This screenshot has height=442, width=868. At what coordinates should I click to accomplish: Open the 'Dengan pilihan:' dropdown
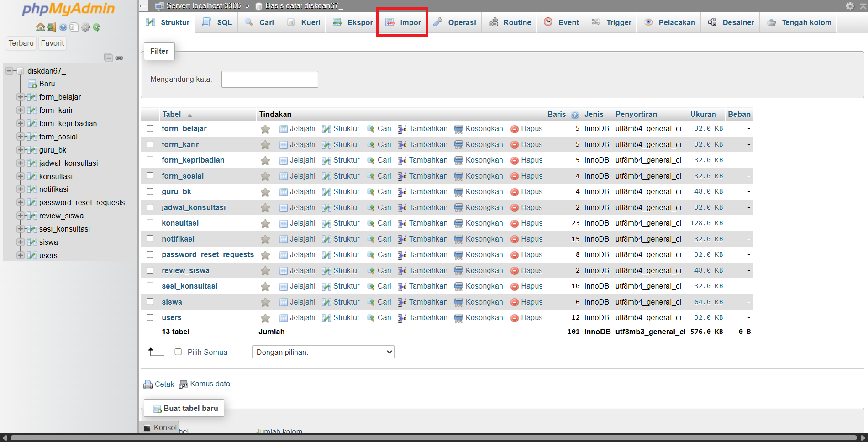click(x=323, y=352)
